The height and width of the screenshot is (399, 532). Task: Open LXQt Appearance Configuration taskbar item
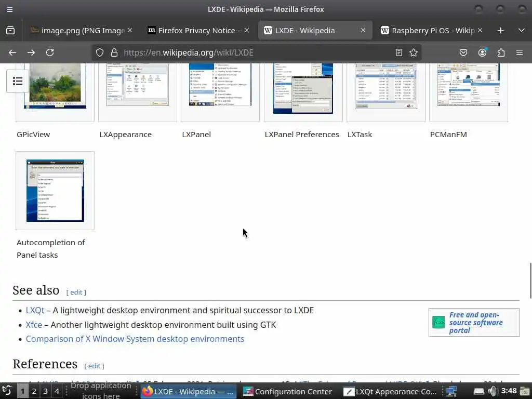390,391
